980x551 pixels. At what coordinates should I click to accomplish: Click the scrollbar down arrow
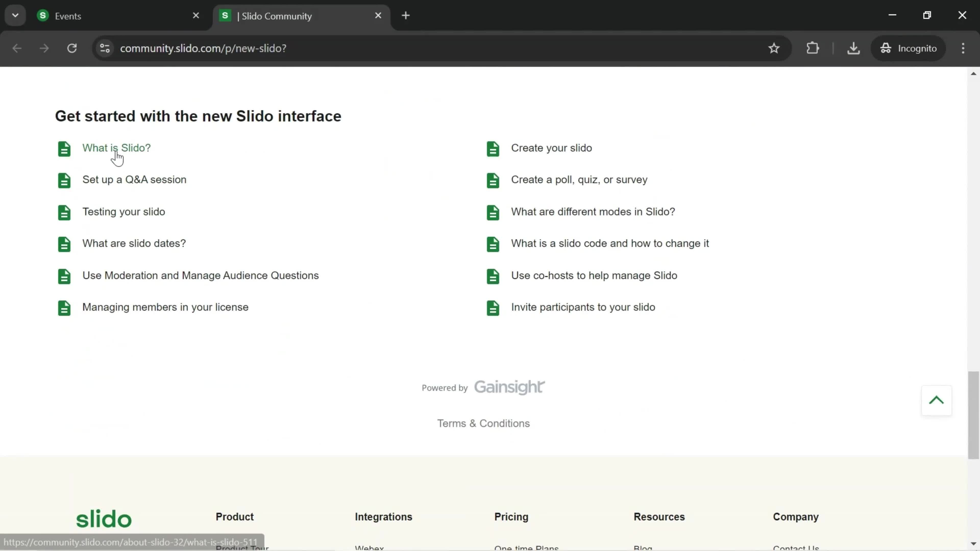point(973,544)
